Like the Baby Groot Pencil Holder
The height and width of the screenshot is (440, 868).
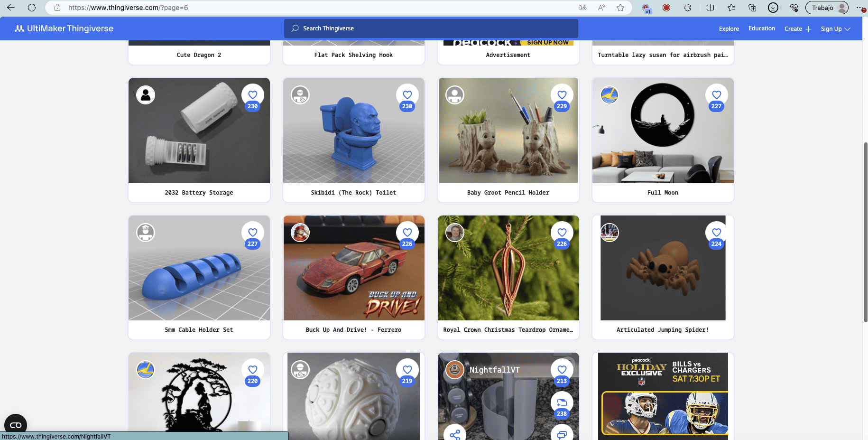[562, 95]
